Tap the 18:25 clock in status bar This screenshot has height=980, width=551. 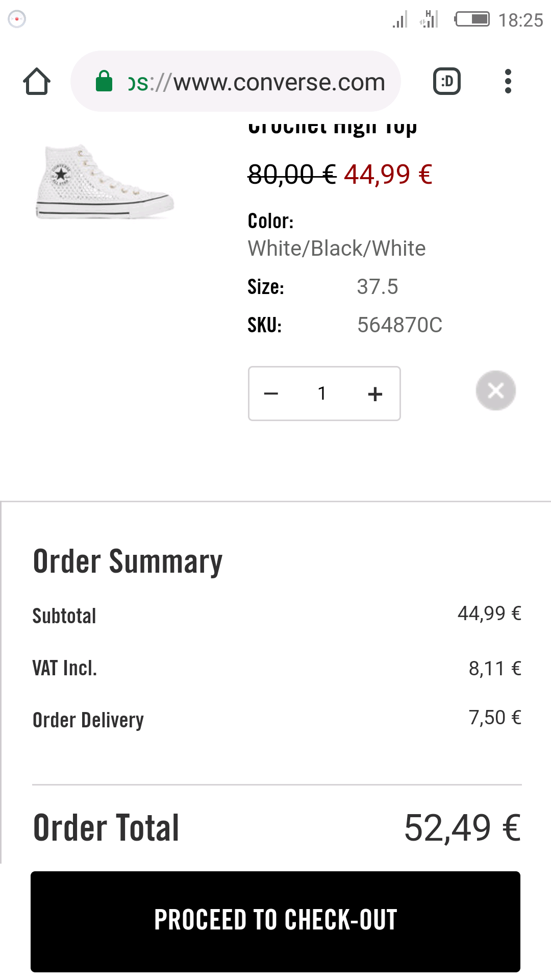520,20
